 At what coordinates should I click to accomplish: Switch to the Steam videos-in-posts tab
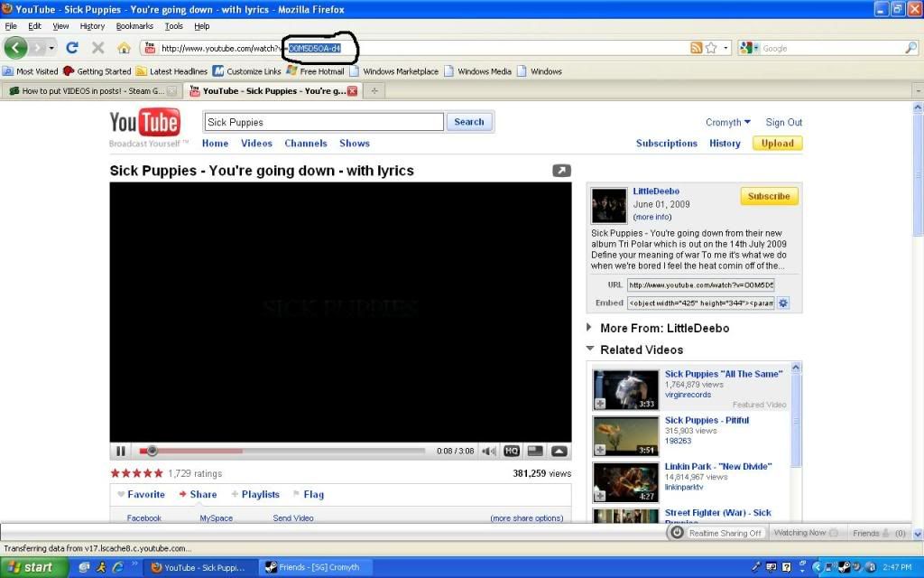(x=90, y=91)
